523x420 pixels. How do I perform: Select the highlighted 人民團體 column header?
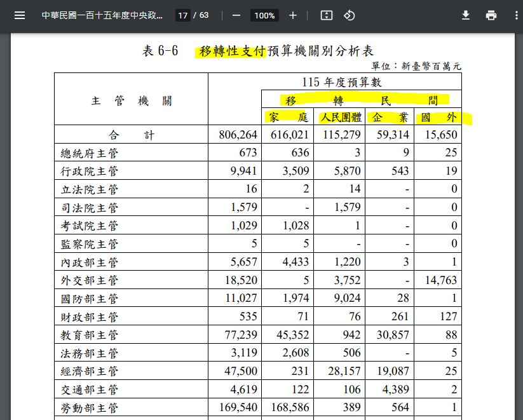point(340,118)
